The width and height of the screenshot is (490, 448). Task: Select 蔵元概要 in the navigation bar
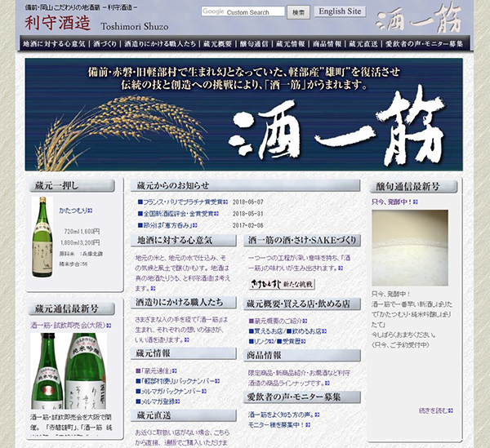pos(217,44)
